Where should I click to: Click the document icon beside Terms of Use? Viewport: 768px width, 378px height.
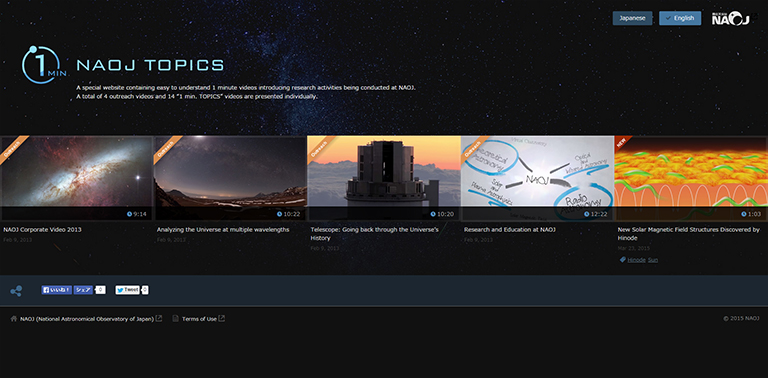point(175,319)
